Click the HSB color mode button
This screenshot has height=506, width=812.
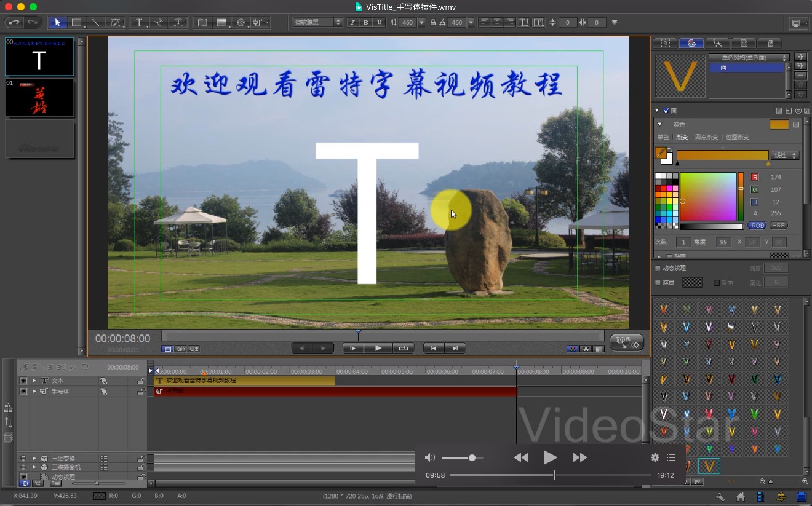[x=778, y=226]
